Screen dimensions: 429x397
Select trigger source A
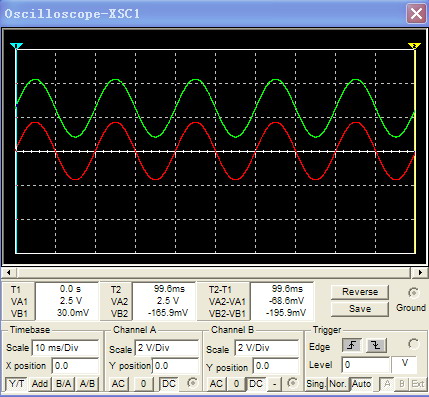[x=387, y=384]
